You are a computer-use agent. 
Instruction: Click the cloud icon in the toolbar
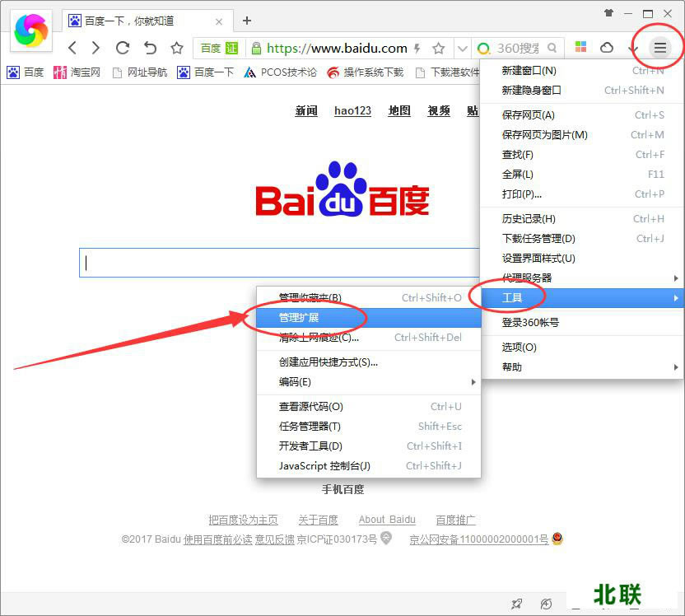pos(607,48)
